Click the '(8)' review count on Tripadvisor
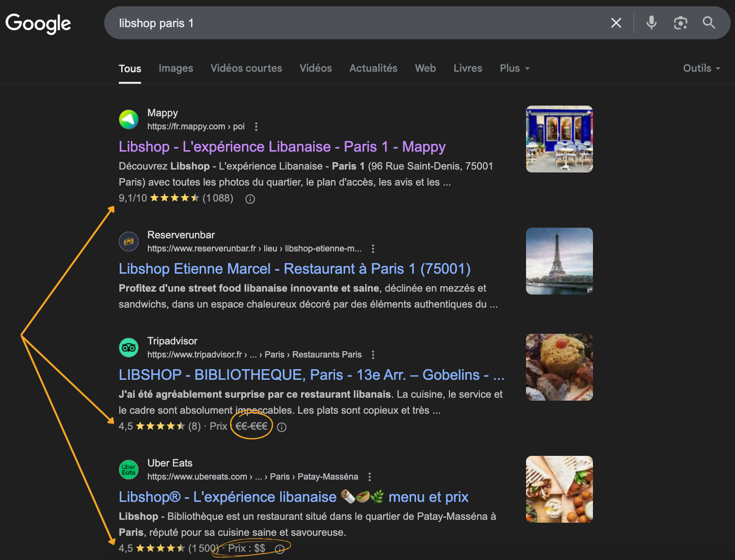Viewport: 735px width, 560px height. [x=194, y=426]
